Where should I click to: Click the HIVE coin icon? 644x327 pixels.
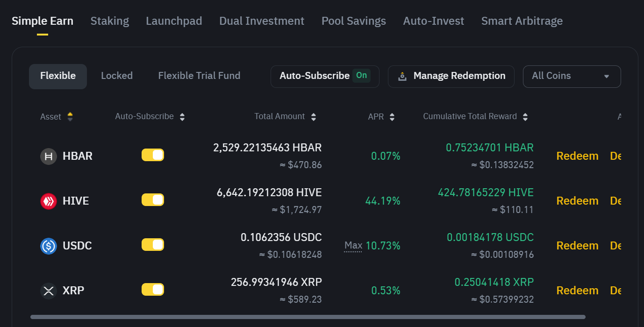coord(49,201)
